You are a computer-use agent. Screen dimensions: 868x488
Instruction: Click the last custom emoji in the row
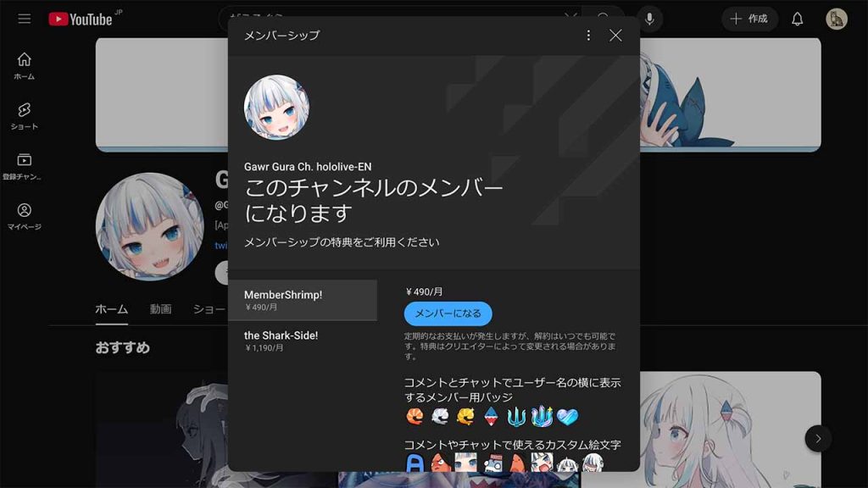593,463
